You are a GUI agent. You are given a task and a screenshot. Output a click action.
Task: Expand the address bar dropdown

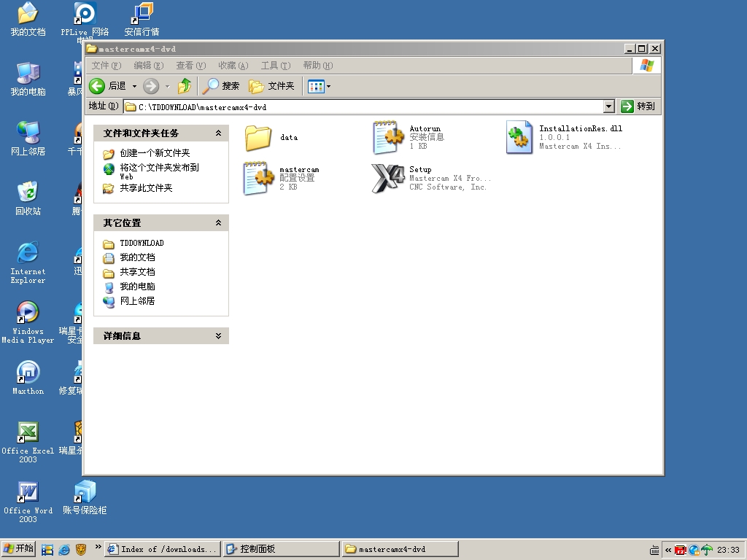click(609, 106)
